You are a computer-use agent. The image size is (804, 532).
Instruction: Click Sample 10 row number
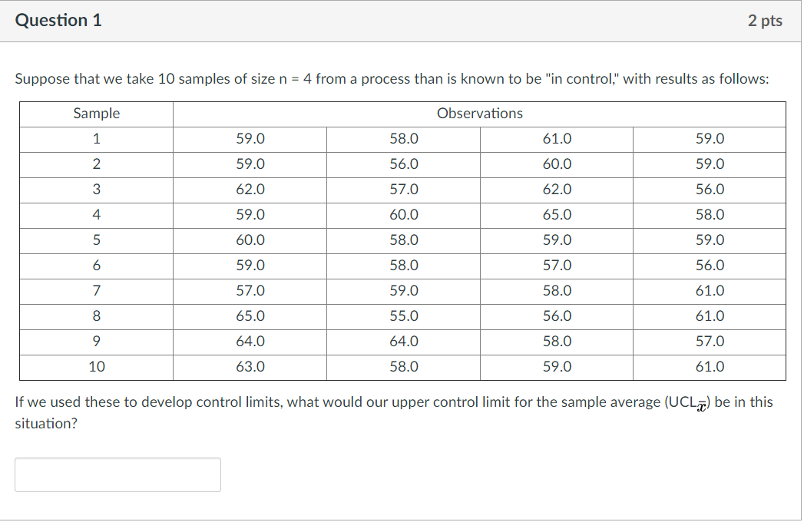coord(96,366)
